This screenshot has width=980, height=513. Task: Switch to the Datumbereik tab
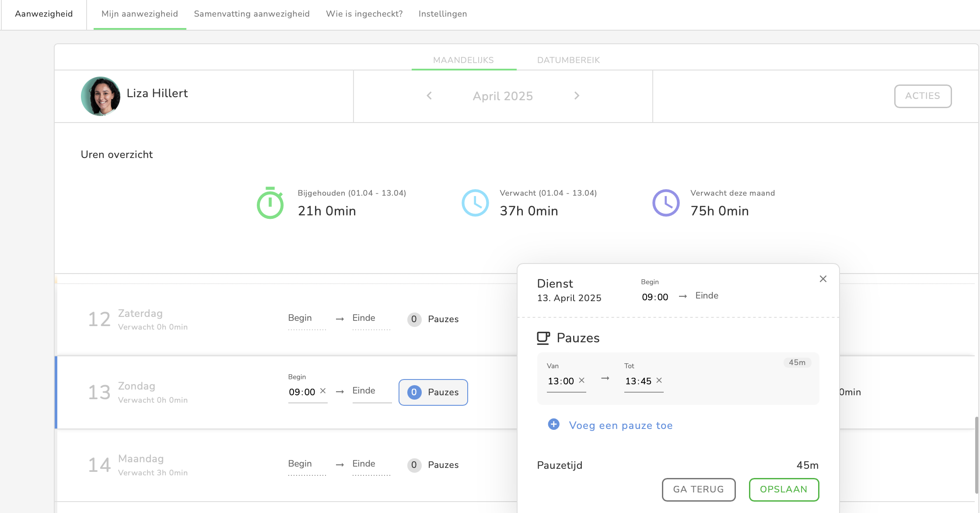[568, 60]
